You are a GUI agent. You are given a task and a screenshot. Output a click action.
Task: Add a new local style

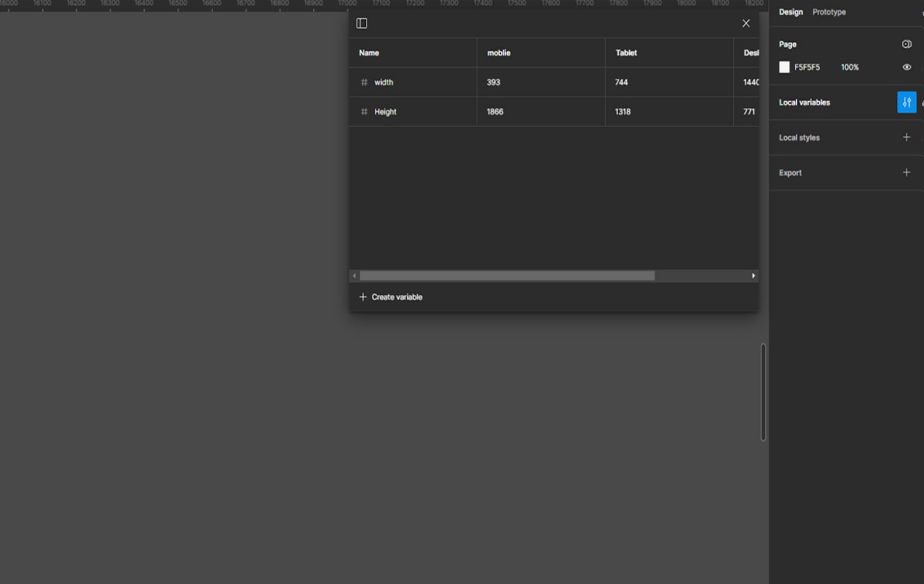click(906, 138)
